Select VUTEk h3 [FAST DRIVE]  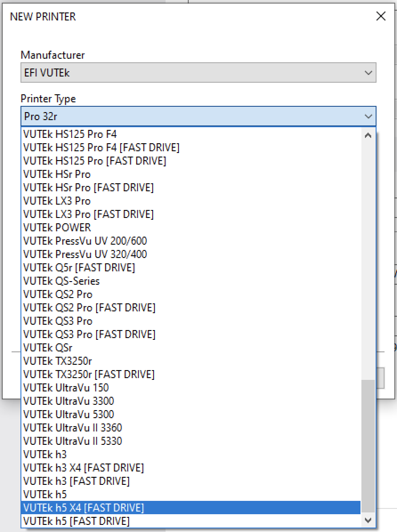[191, 481]
